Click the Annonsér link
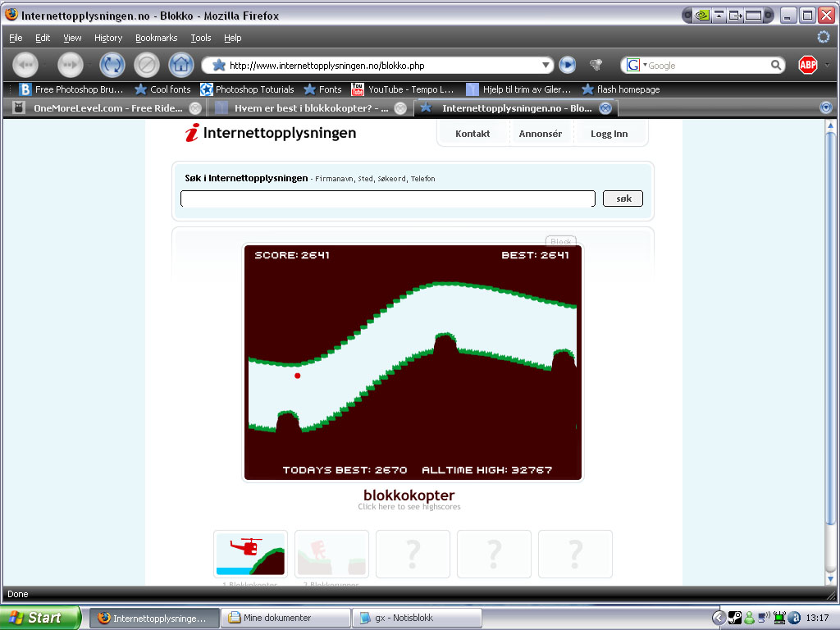Image resolution: width=840 pixels, height=630 pixels. (540, 134)
